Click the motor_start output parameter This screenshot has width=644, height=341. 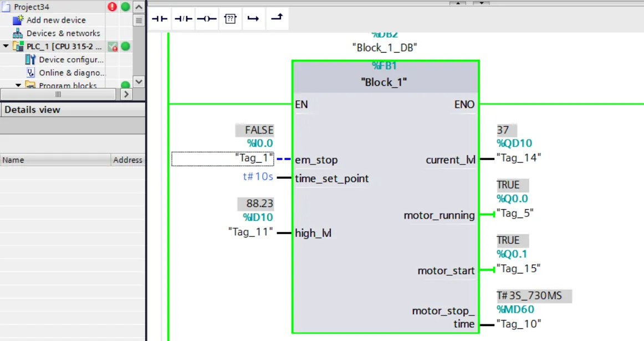click(x=446, y=271)
